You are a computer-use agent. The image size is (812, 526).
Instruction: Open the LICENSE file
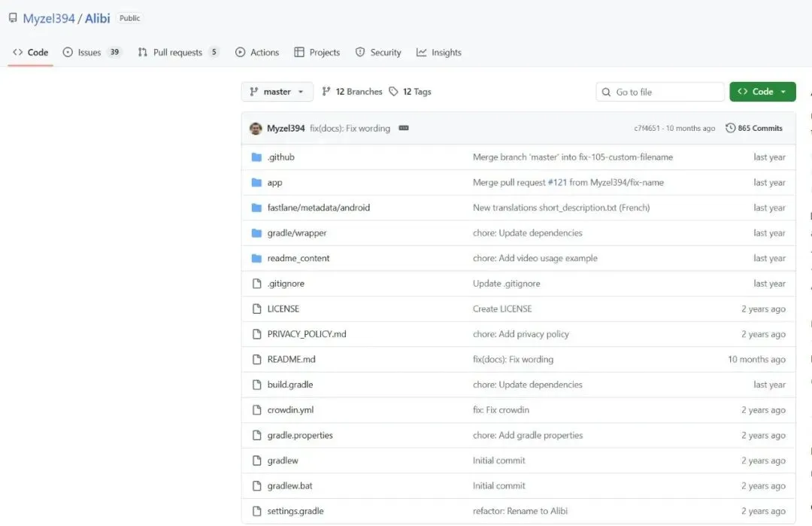(283, 309)
